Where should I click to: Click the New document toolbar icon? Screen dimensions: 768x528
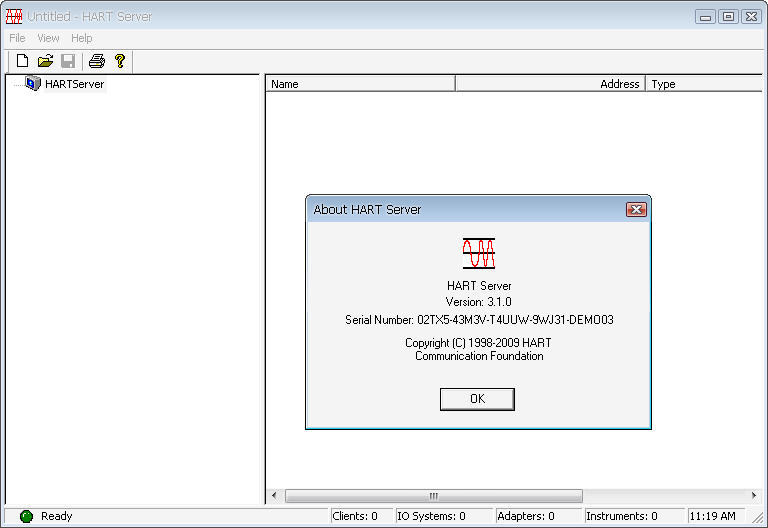[22, 61]
